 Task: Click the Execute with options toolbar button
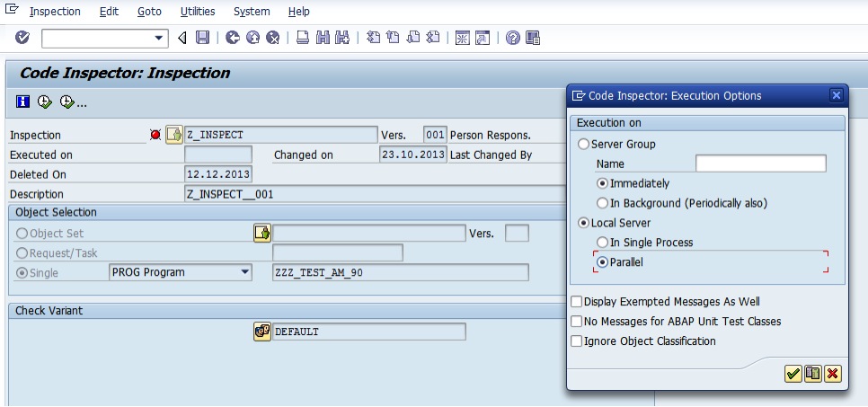coord(69,102)
